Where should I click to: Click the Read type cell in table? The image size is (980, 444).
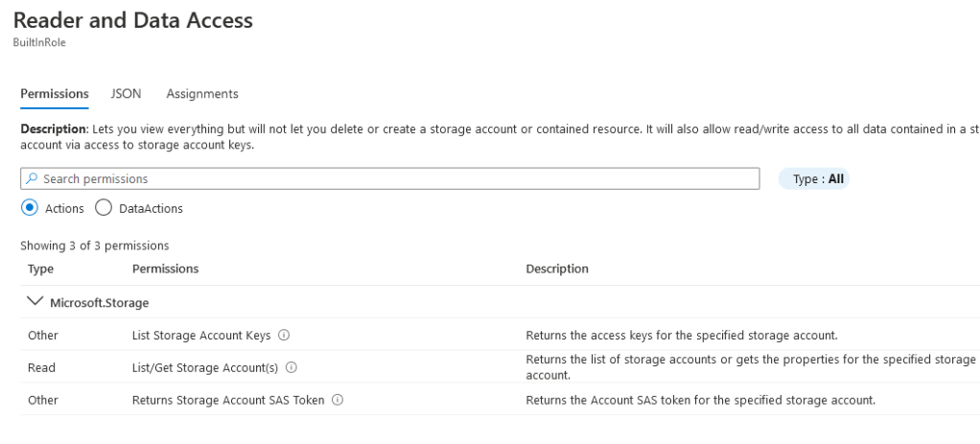42,367
